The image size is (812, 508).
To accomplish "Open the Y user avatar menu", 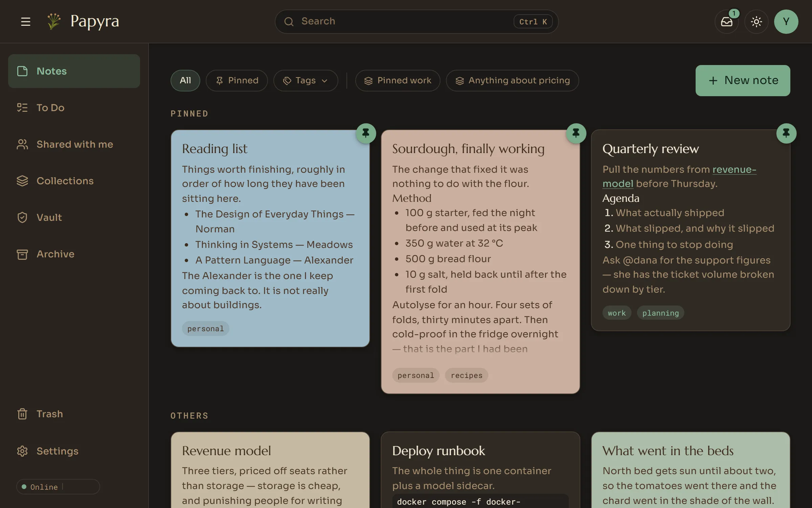I will 786,22.
